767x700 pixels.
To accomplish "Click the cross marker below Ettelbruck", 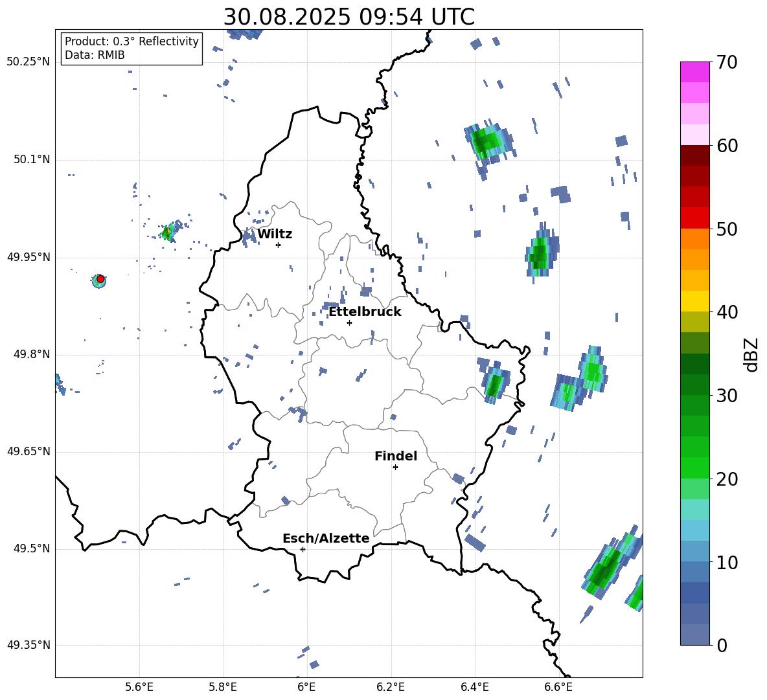I will pos(349,322).
